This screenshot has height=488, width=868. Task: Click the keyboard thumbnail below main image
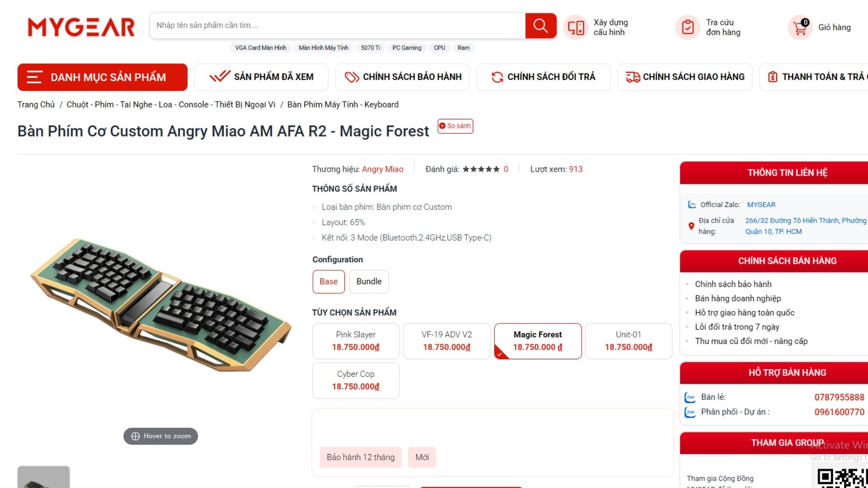[43, 477]
